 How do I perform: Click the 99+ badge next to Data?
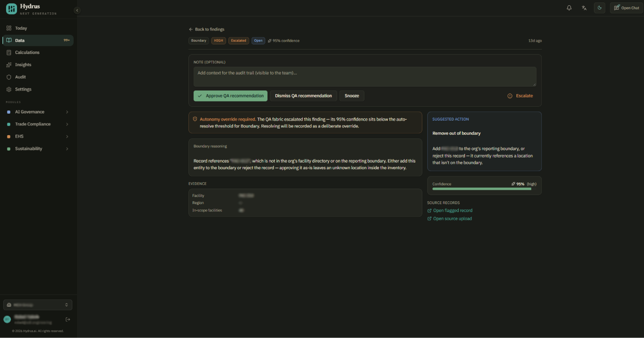[66, 40]
